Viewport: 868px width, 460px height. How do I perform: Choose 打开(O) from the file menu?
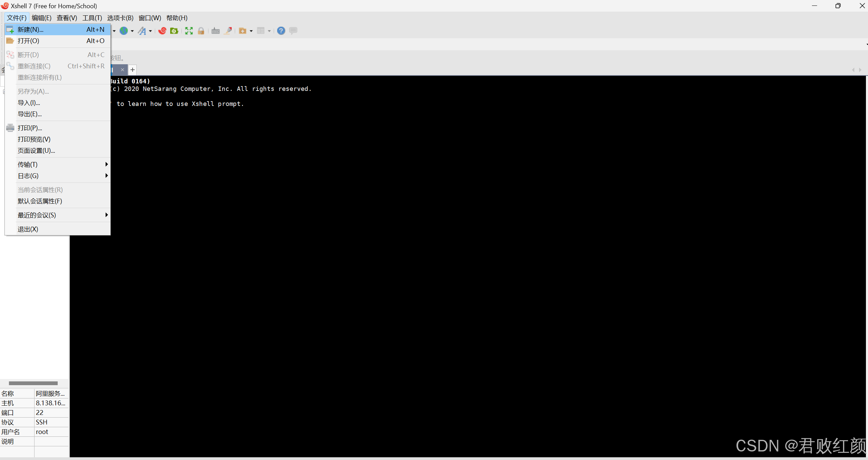click(x=58, y=41)
